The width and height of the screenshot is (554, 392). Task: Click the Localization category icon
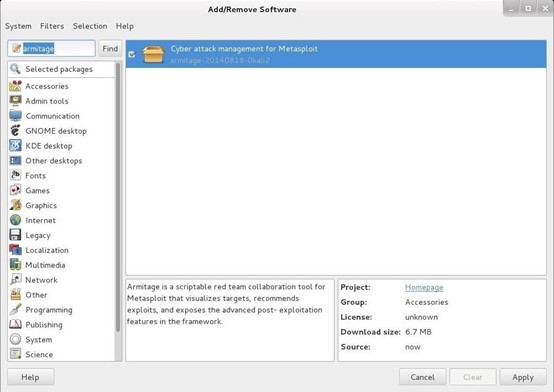[x=15, y=250]
